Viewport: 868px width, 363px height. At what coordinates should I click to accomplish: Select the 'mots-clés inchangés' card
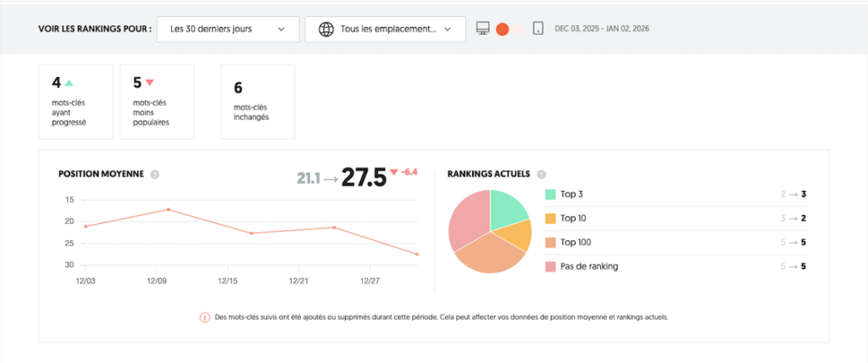pos(258,101)
